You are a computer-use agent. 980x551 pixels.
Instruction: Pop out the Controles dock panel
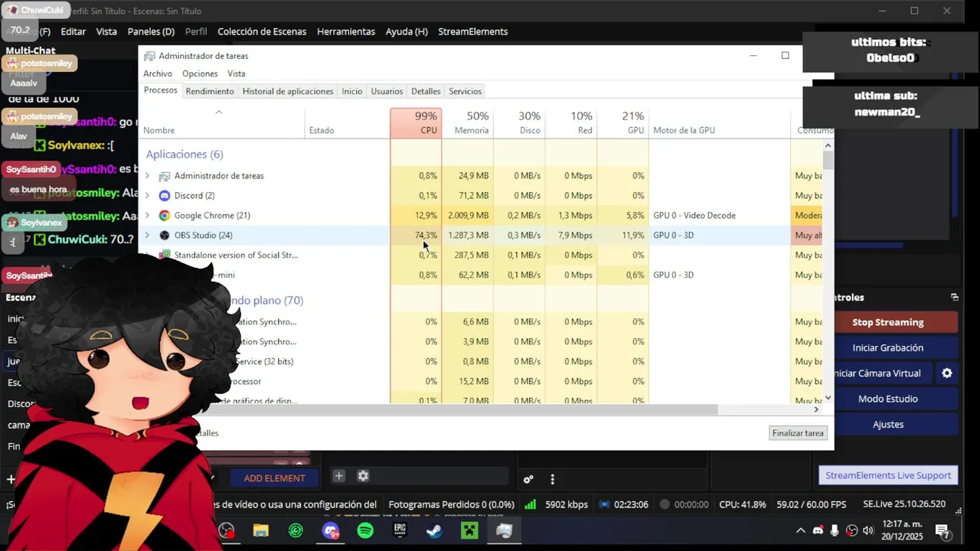(954, 297)
